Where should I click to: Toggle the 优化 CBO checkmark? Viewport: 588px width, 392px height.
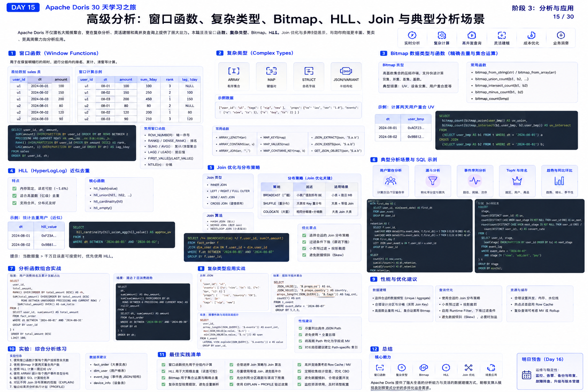tap(299, 371)
